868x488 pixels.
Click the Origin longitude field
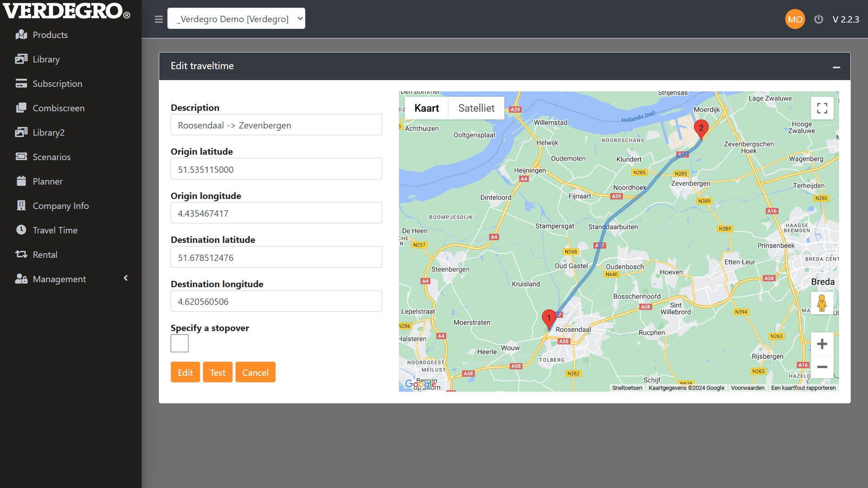[276, 213]
